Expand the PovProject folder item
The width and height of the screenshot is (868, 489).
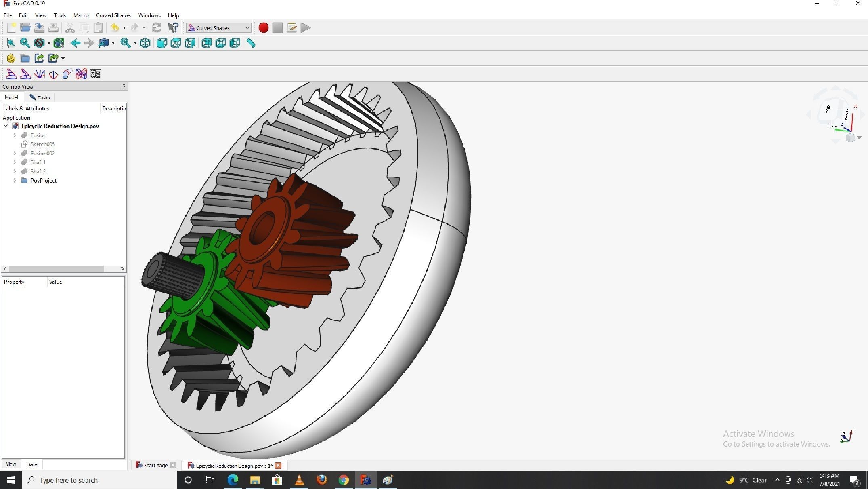[15, 181]
